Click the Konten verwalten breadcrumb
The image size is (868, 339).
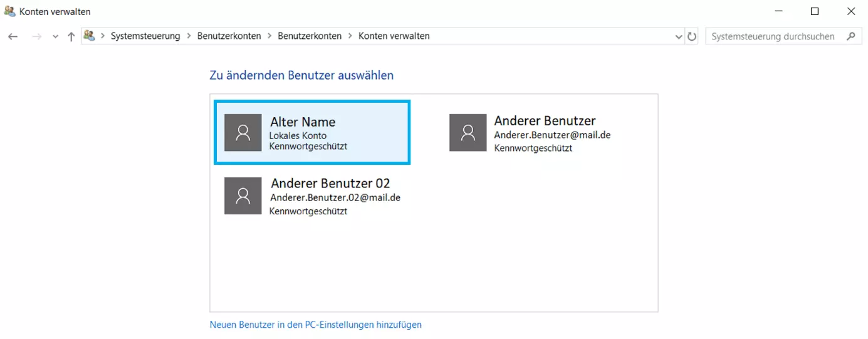394,36
